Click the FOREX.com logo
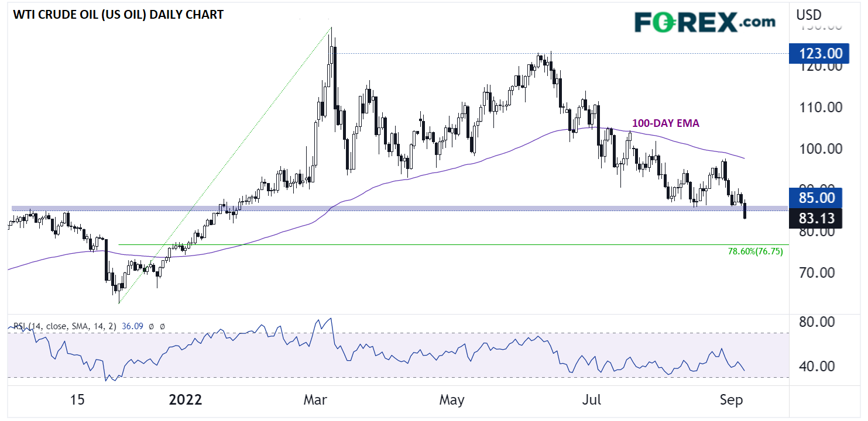Viewport: 868px width, 421px height. coord(705,22)
